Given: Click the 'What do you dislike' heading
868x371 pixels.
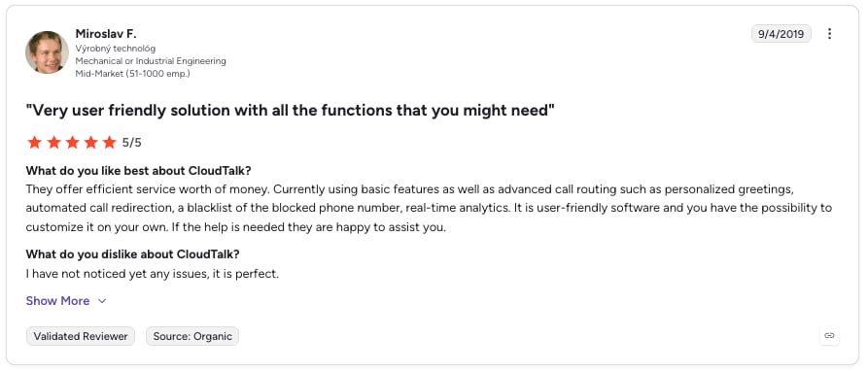Looking at the screenshot, I should pos(133,254).
